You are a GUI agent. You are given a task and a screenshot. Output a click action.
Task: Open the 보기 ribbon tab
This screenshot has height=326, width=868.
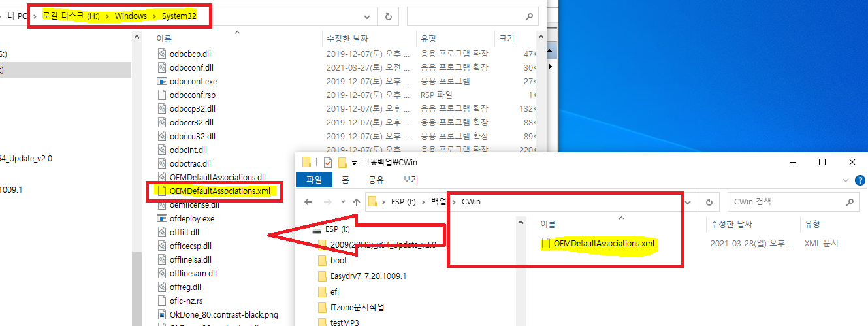[x=410, y=180]
